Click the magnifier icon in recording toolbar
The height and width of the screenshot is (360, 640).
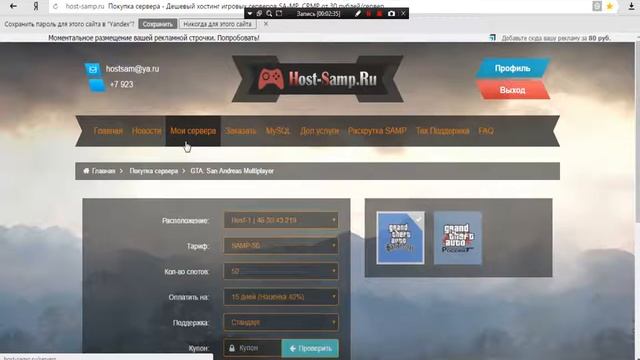pyautogui.click(x=269, y=13)
